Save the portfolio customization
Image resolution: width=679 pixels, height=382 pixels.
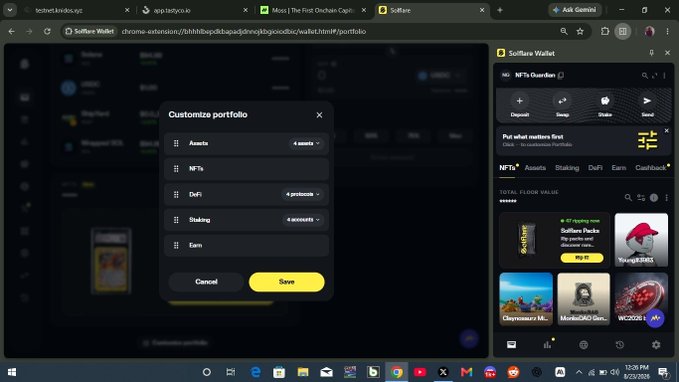coord(287,282)
